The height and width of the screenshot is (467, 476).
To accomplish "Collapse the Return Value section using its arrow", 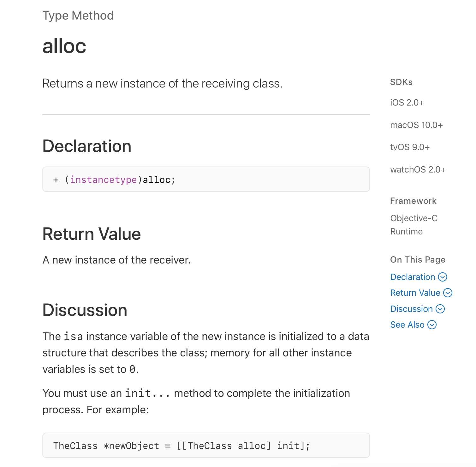I will point(448,293).
